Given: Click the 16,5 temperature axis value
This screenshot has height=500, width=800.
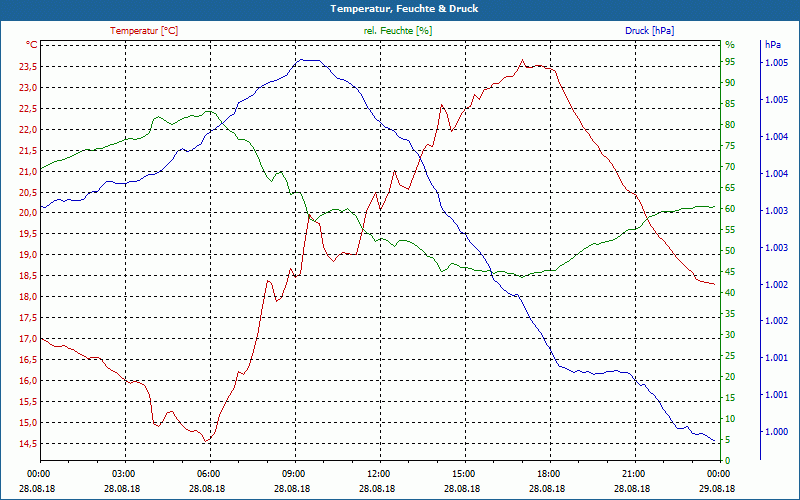Looking at the screenshot, I should point(28,359).
